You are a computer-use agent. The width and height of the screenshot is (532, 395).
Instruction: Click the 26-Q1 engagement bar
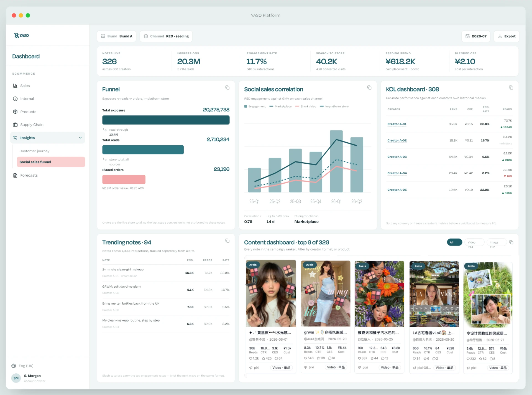(x=336, y=161)
